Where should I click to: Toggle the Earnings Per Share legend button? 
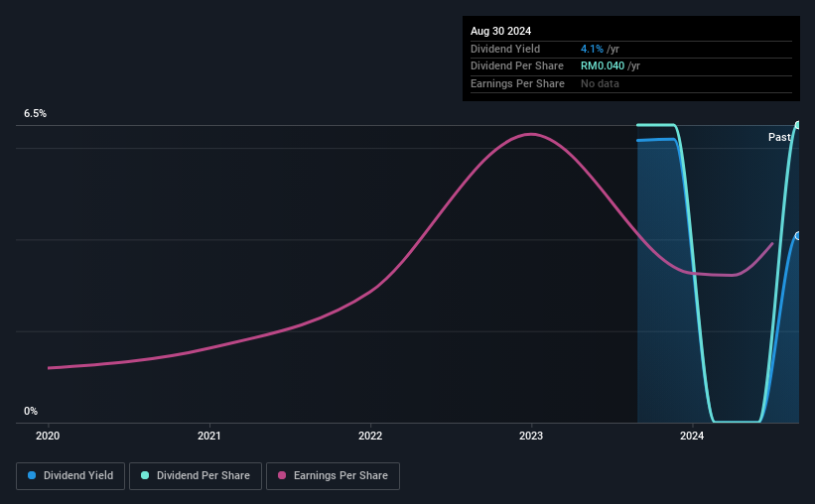click(333, 475)
